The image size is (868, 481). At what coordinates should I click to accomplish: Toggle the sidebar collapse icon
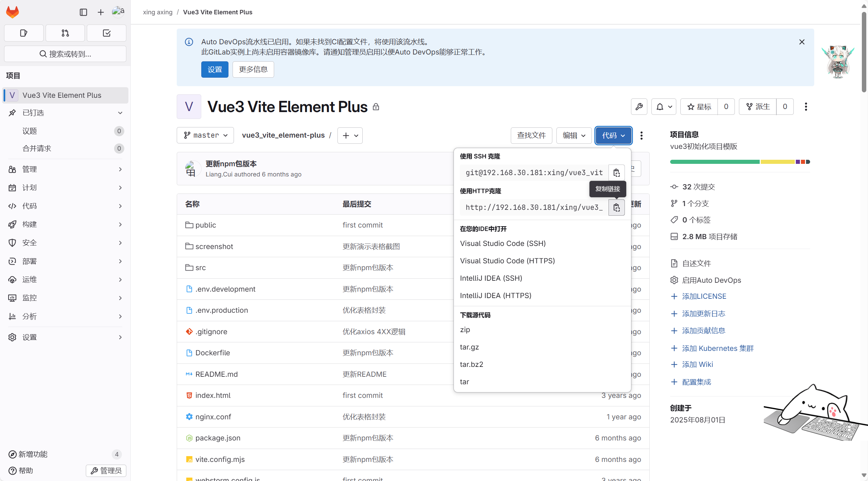click(x=83, y=12)
